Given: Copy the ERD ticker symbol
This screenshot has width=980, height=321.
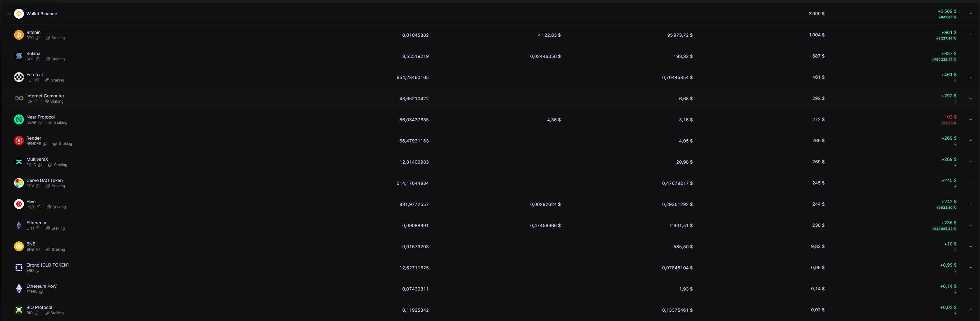Looking at the screenshot, I should 37,271.
